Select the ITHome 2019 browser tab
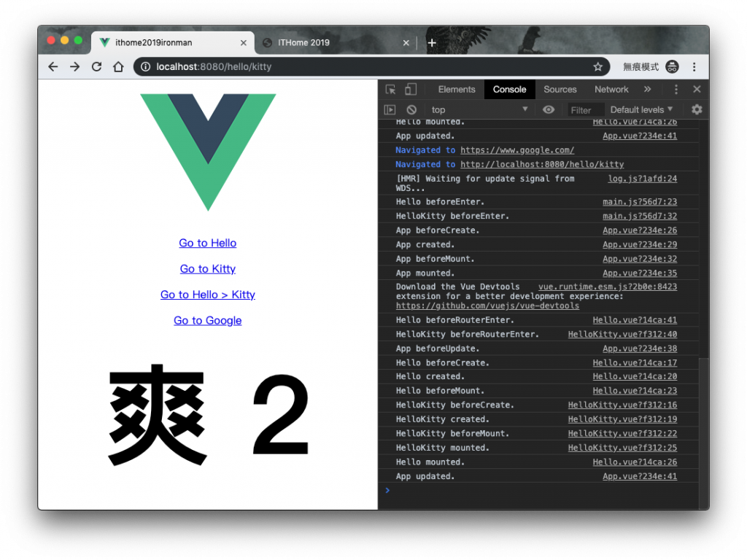747x560 pixels. tap(336, 43)
